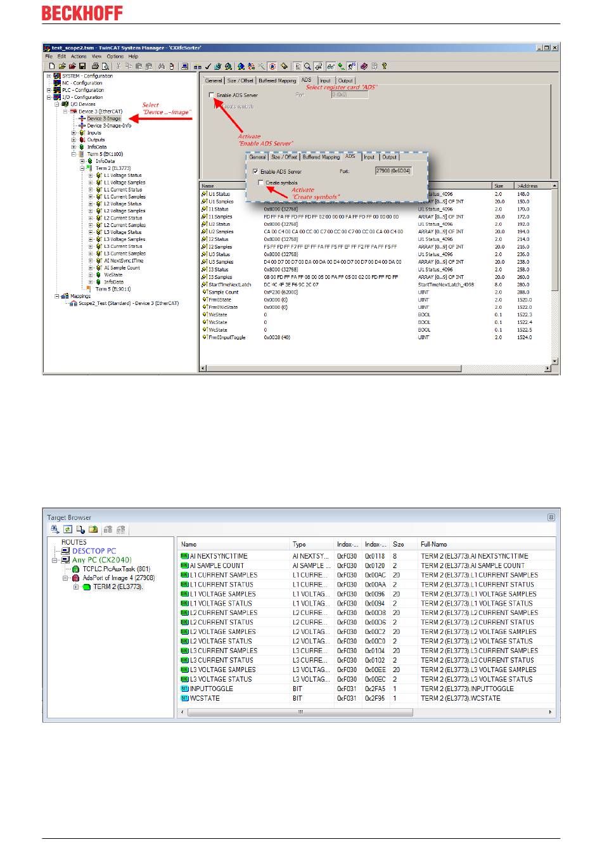
Task: Select Device 3-Image in the tree
Action: coord(103,119)
